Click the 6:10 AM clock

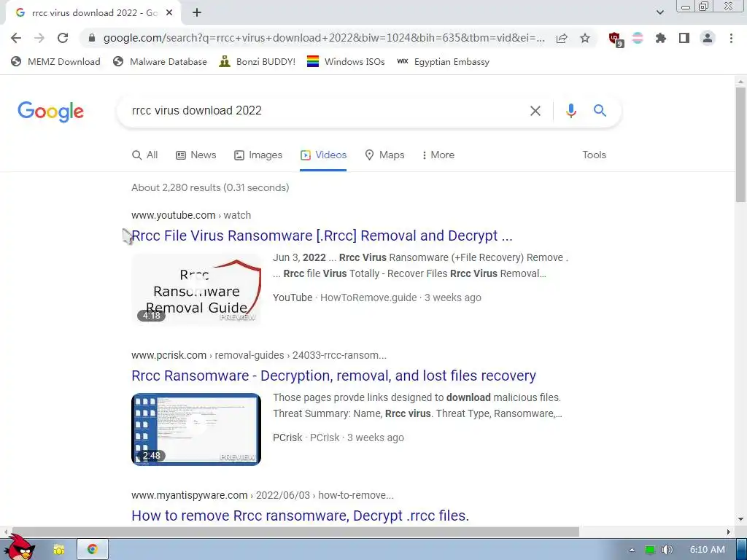707,550
